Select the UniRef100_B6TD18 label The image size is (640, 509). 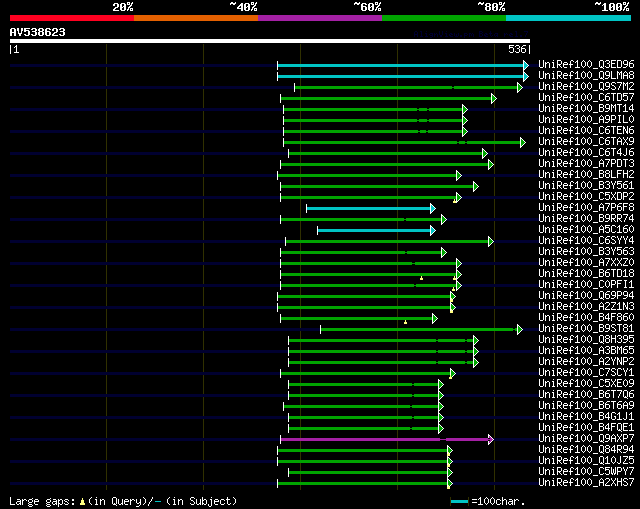pos(586,274)
